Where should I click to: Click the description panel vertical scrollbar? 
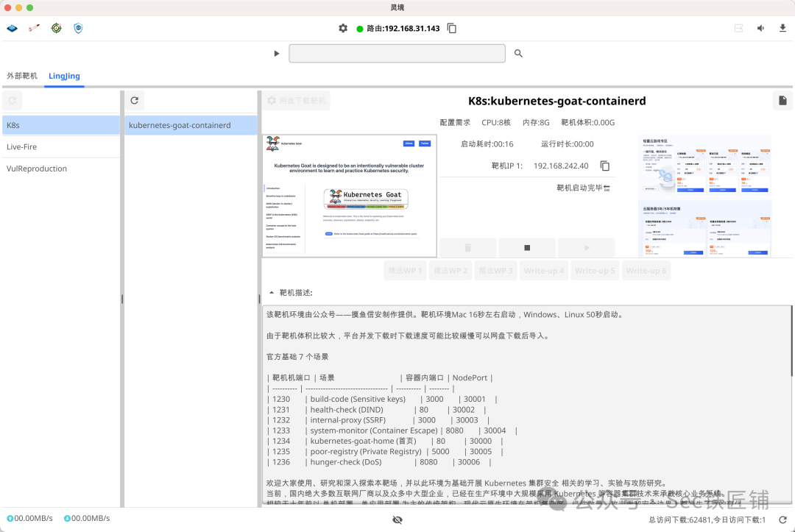[793, 341]
